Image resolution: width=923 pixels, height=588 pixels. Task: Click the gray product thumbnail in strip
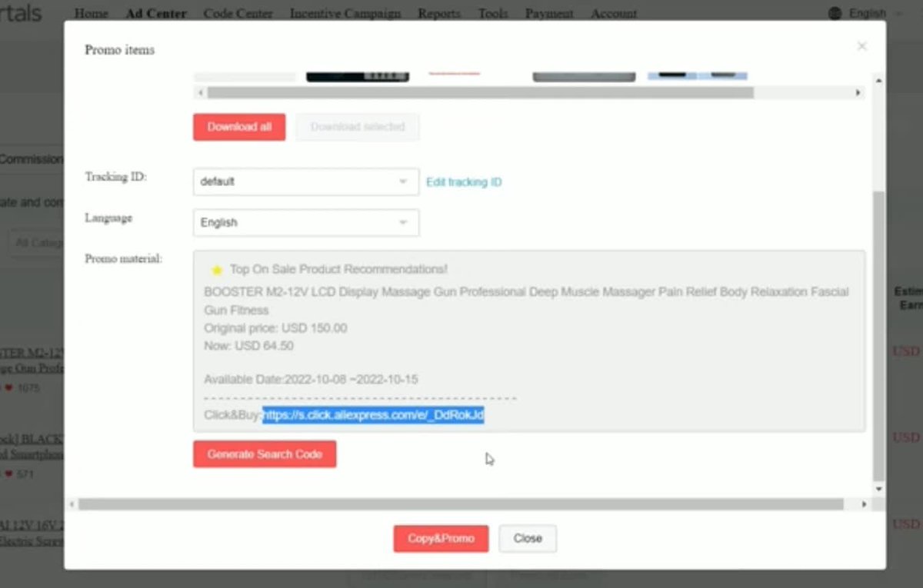584,77
